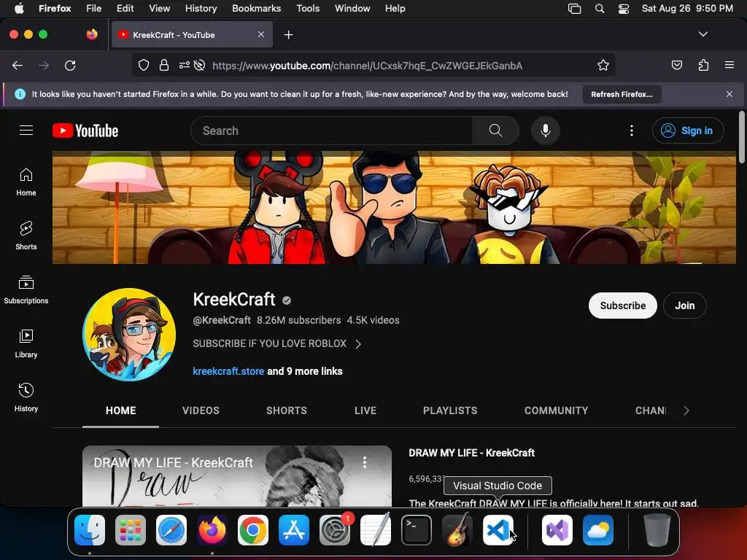Open YouTube settings three-dot menu
The height and width of the screenshot is (560, 747).
click(x=632, y=131)
